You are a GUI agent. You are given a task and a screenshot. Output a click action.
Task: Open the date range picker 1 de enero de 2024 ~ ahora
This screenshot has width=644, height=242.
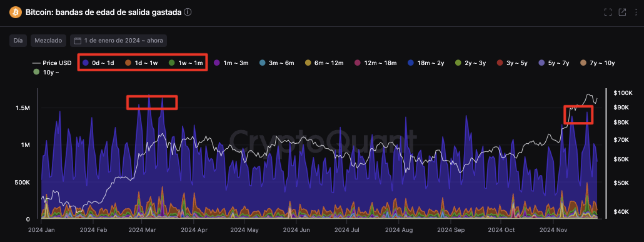tap(118, 41)
